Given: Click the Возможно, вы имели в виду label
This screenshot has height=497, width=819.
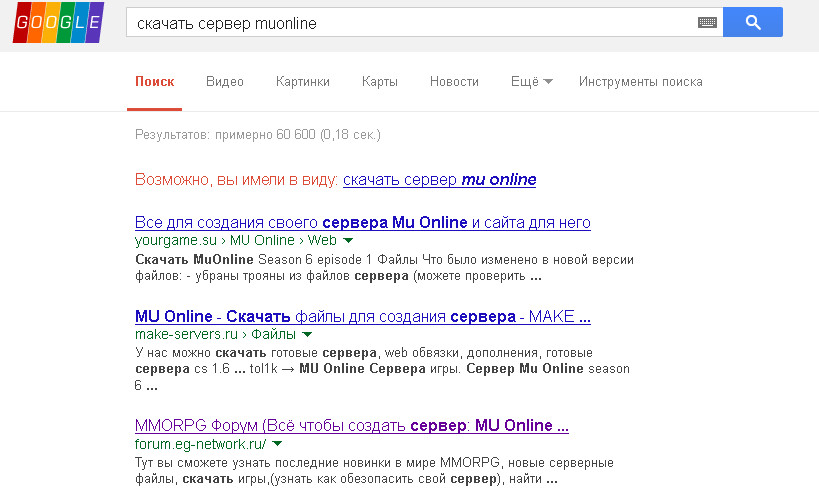Looking at the screenshot, I should coord(236,180).
